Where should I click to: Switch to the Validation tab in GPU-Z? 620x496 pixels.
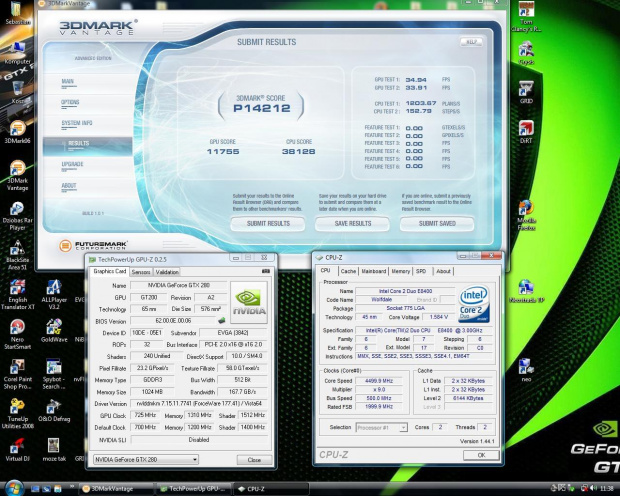[167, 272]
